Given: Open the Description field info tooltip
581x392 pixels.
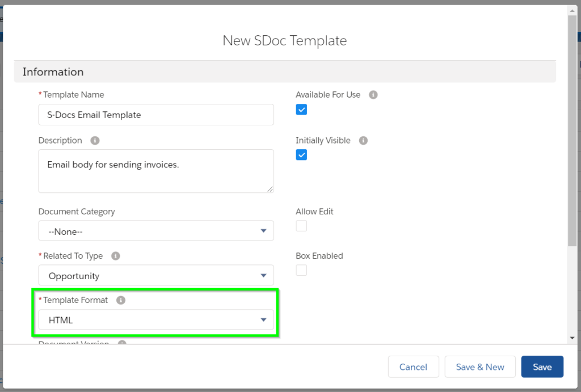Looking at the screenshot, I should click(94, 140).
